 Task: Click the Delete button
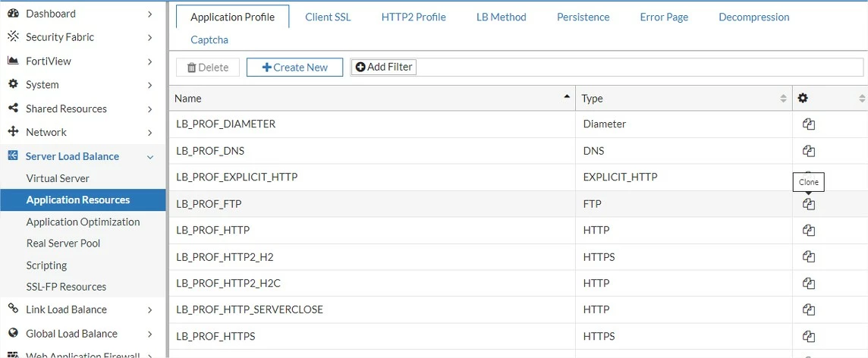pyautogui.click(x=208, y=68)
